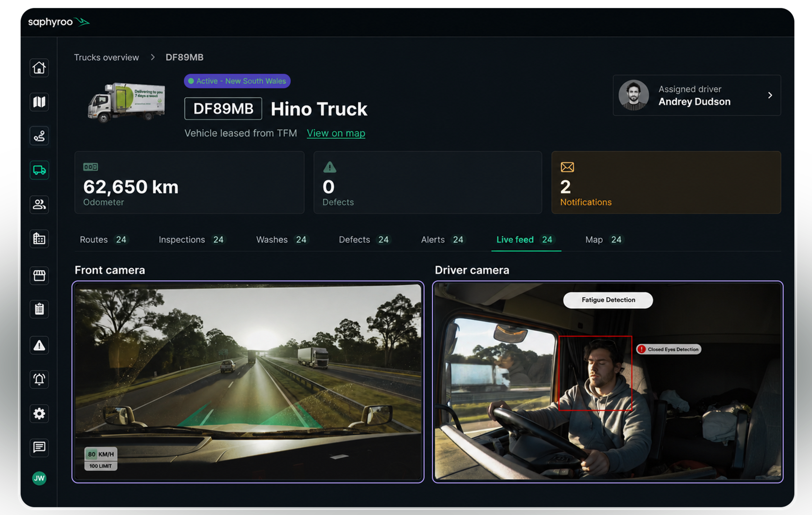
Task: Open the 2 Notifications card
Action: point(666,183)
